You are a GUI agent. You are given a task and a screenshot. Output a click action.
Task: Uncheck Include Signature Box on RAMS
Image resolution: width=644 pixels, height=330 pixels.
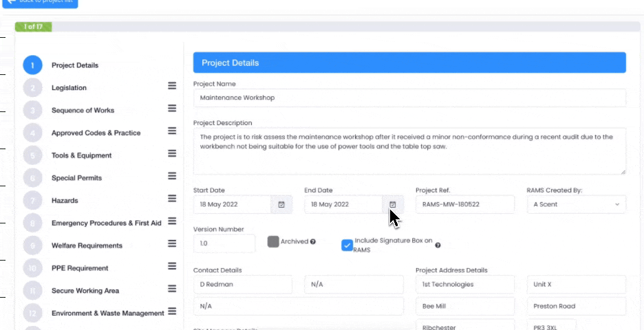347,245
